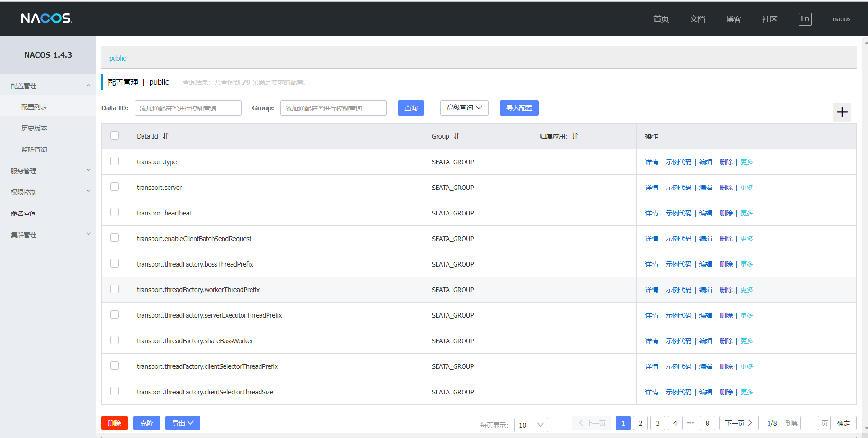Check the clientSelectorThreadSize row checkbox
The height and width of the screenshot is (438, 868).
[x=115, y=391]
